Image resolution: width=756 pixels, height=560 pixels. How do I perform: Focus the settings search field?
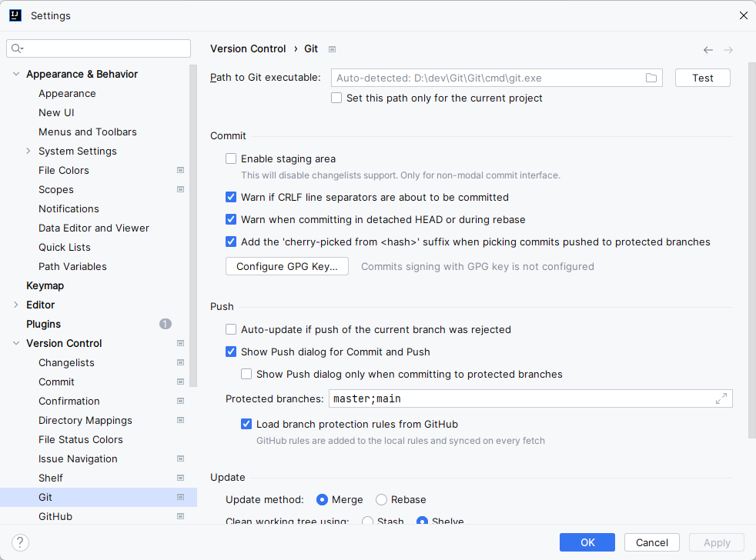[99, 48]
